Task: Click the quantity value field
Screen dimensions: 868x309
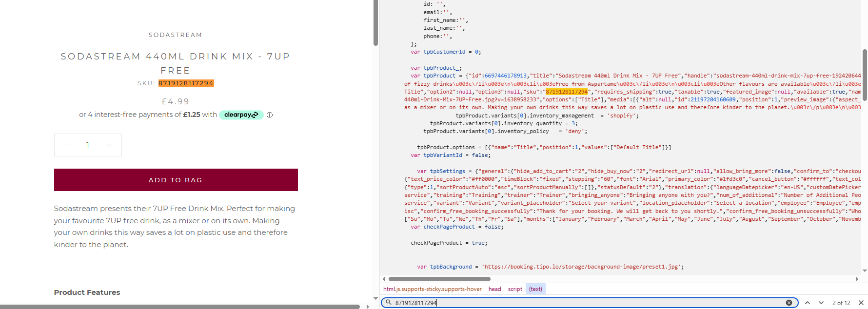Action: pyautogui.click(x=88, y=145)
